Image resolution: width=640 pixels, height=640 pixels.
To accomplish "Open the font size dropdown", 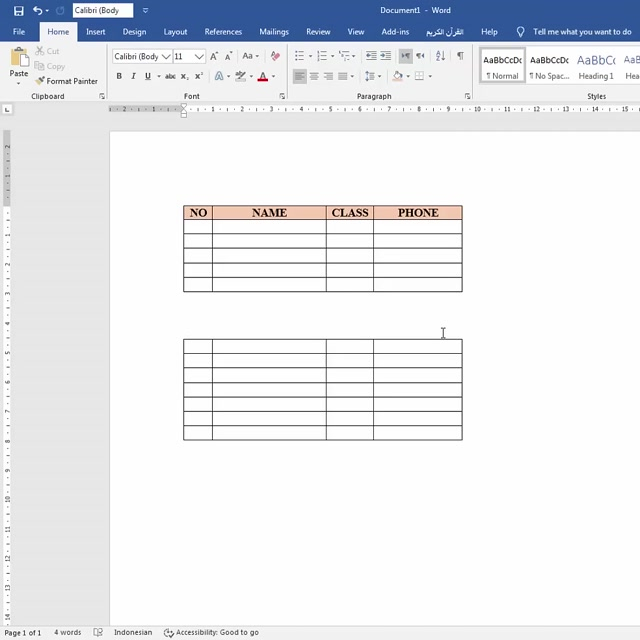I will (x=200, y=57).
